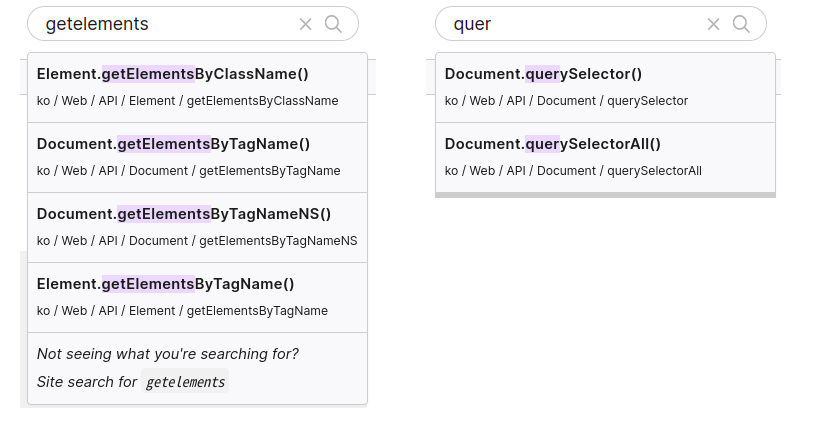820x421 pixels.
Task: Open Document.querySelector() result
Action: point(606,88)
